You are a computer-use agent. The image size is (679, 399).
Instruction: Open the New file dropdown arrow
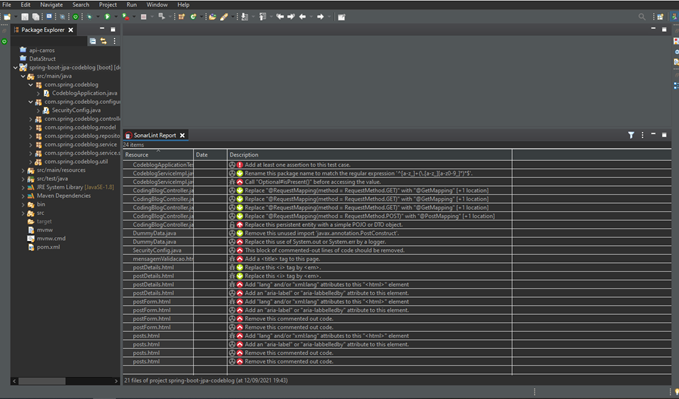point(16,17)
